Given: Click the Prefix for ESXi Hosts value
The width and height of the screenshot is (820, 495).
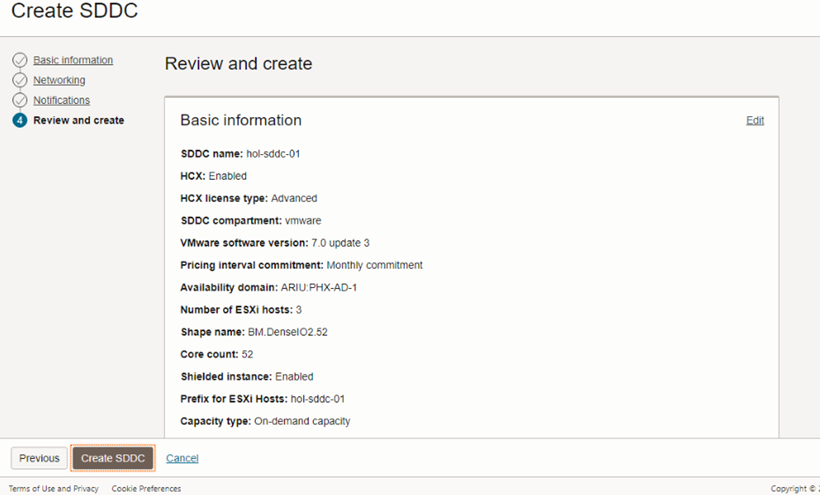Looking at the screenshot, I should tap(318, 399).
